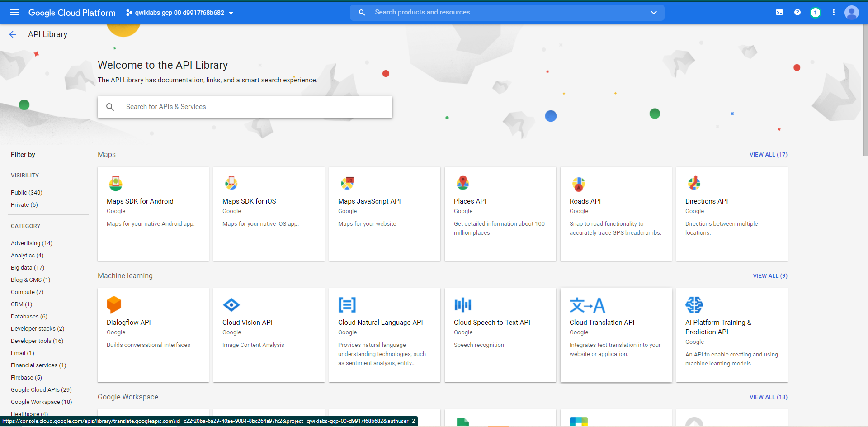Filter by Big data category
This screenshot has width=868, height=427.
[x=28, y=268]
